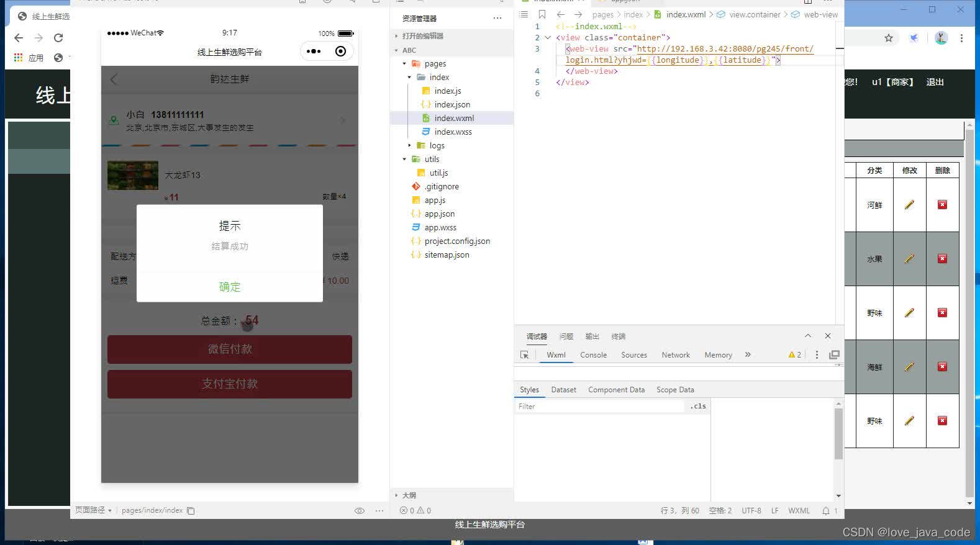The height and width of the screenshot is (545, 980).
Task: Open the address row 小白 13811111111
Action: pyautogui.click(x=230, y=120)
